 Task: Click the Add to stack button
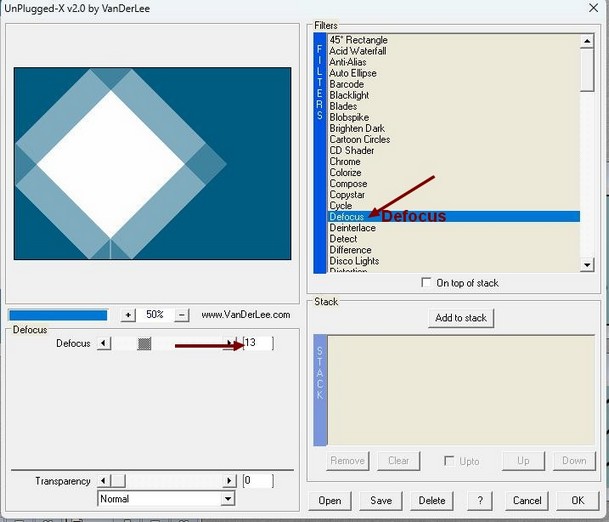pyautogui.click(x=461, y=318)
